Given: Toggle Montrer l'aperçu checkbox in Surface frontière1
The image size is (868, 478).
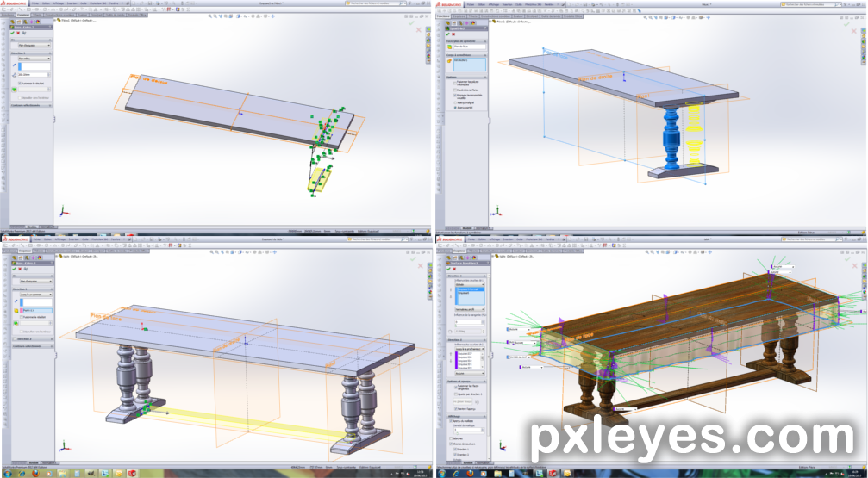Looking at the screenshot, I should click(x=456, y=409).
